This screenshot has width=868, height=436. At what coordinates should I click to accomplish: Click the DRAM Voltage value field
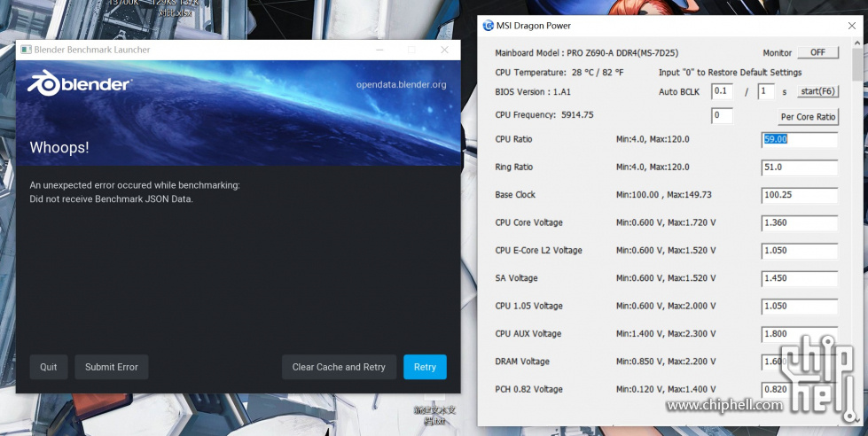coord(800,362)
